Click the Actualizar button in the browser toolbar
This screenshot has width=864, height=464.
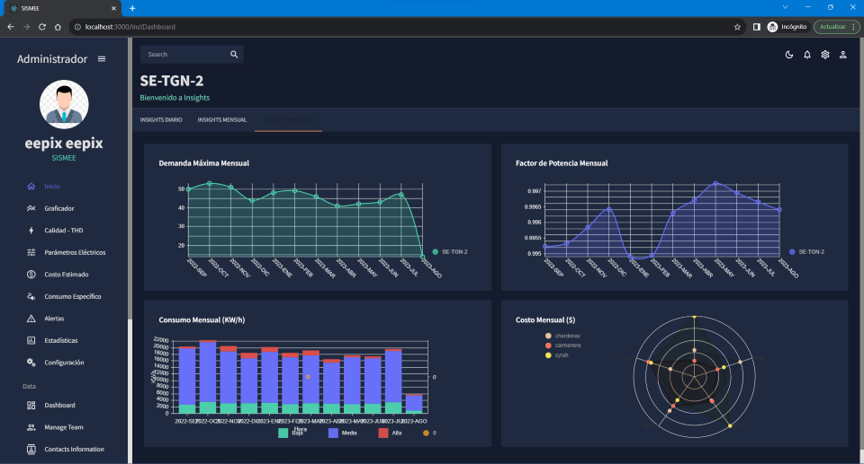point(835,27)
